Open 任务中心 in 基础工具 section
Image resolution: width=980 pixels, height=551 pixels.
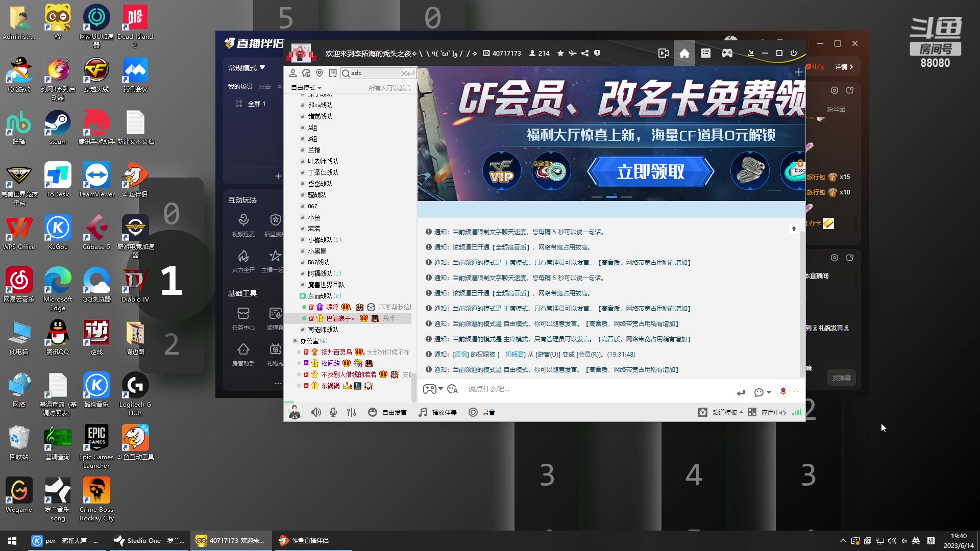243,316
